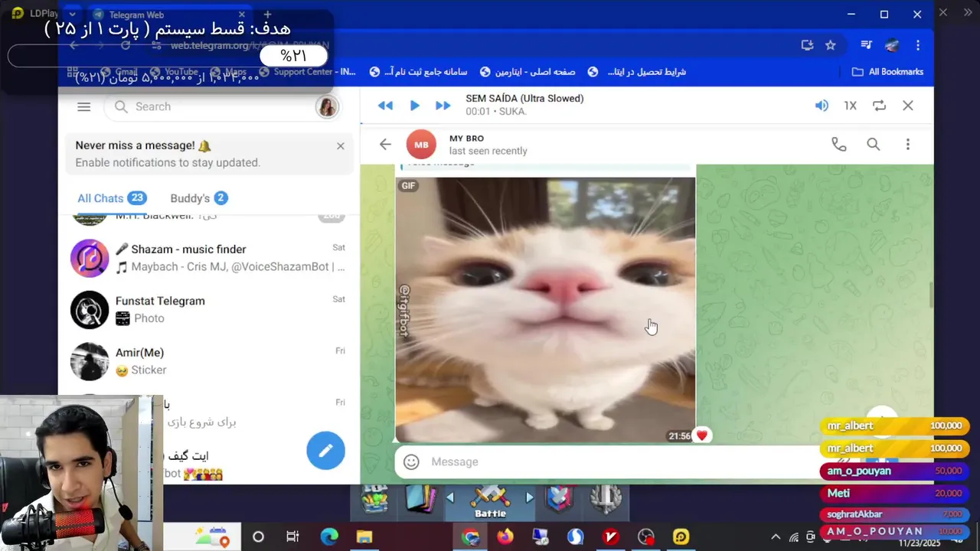Close the audio player bar

[x=908, y=106]
